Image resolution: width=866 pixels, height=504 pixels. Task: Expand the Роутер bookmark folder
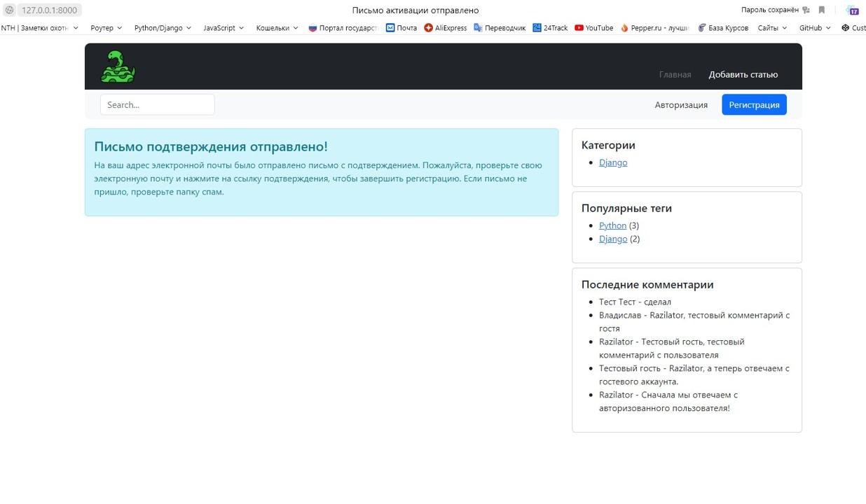[x=106, y=28]
